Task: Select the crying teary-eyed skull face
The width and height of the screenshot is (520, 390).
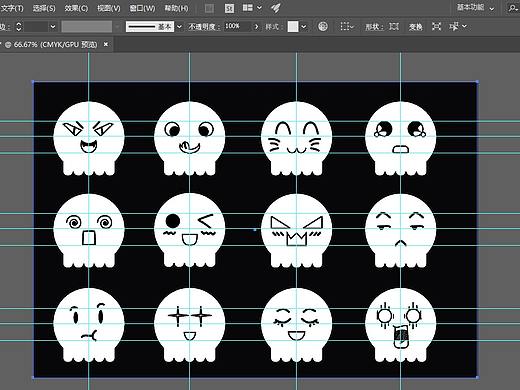Action: (x=400, y=138)
